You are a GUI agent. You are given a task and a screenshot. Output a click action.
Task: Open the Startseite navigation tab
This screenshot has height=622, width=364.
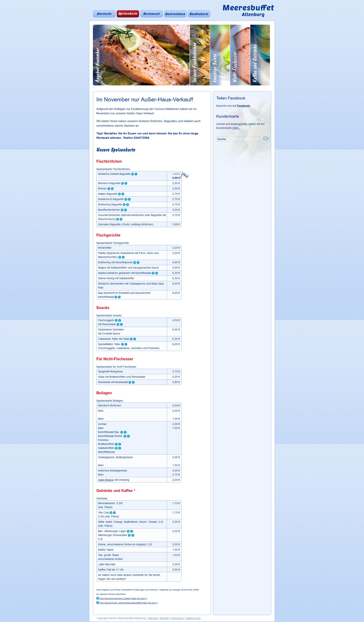(104, 14)
